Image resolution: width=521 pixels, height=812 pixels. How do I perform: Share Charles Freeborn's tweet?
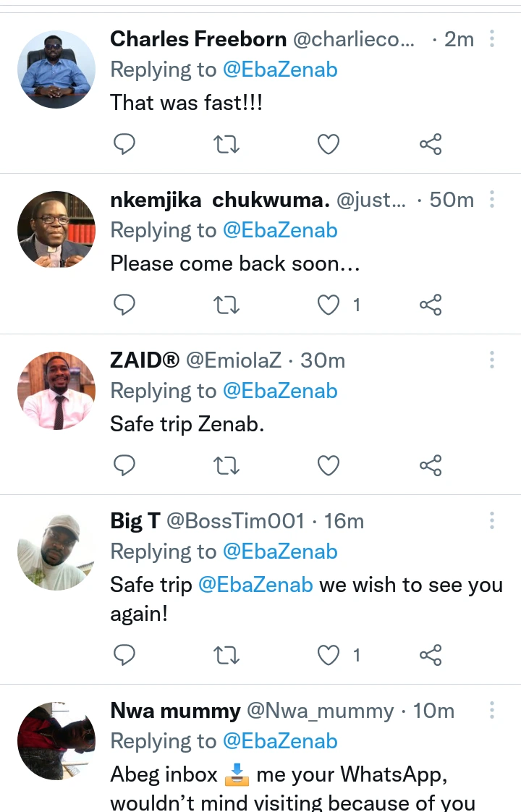(431, 145)
